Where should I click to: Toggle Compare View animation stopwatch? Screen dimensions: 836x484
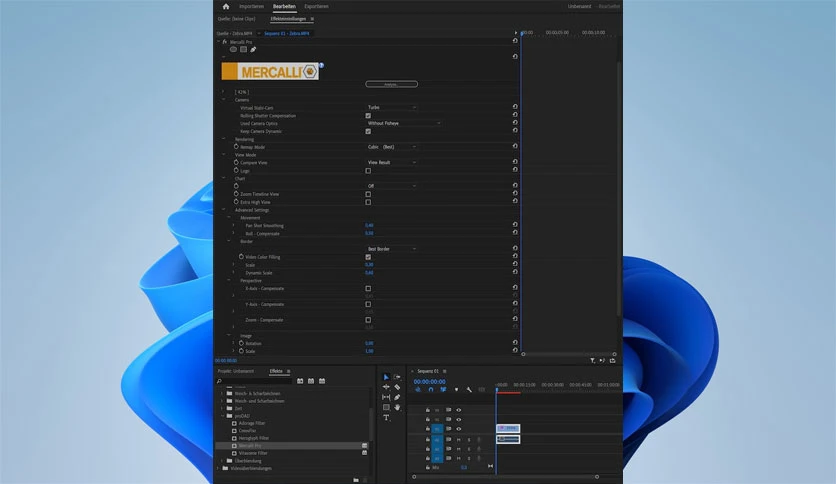(x=236, y=162)
